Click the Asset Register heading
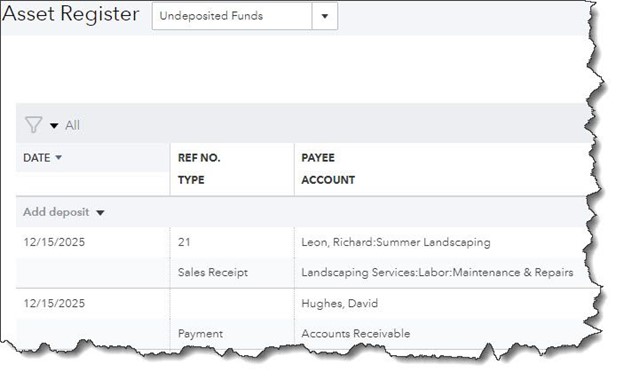 (x=71, y=14)
